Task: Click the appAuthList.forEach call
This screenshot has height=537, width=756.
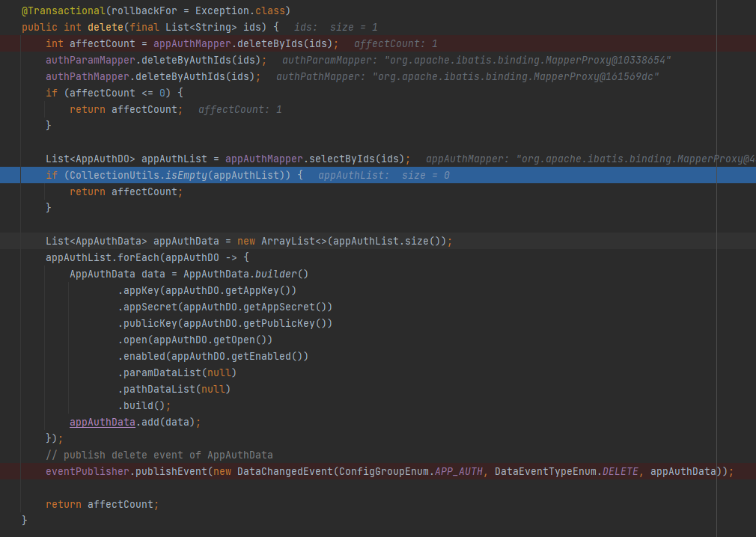Action: coord(103,257)
